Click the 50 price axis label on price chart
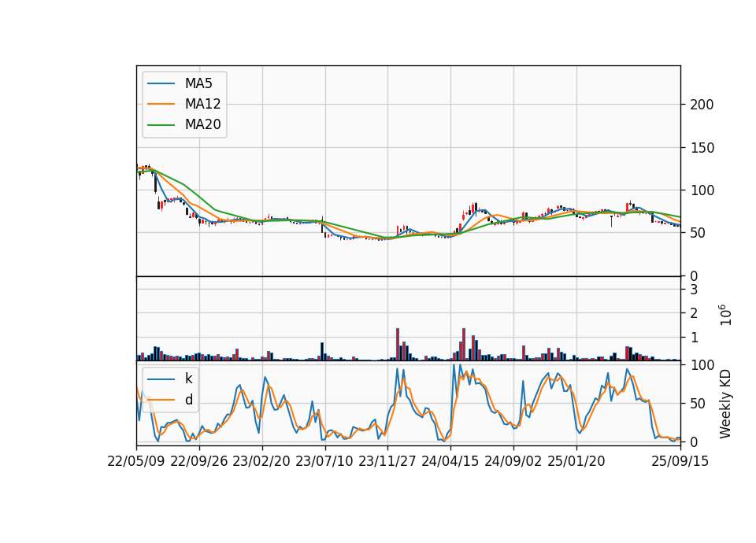 [697, 233]
